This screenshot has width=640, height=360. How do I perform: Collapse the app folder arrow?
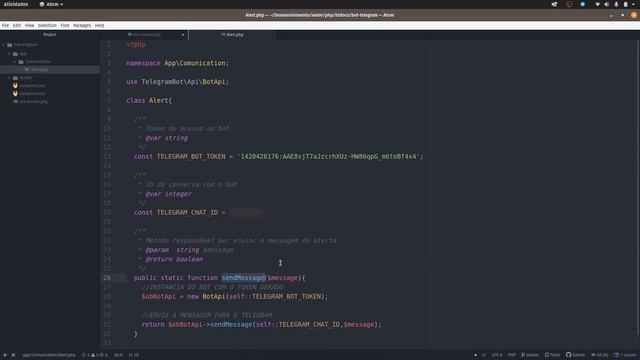[9, 53]
